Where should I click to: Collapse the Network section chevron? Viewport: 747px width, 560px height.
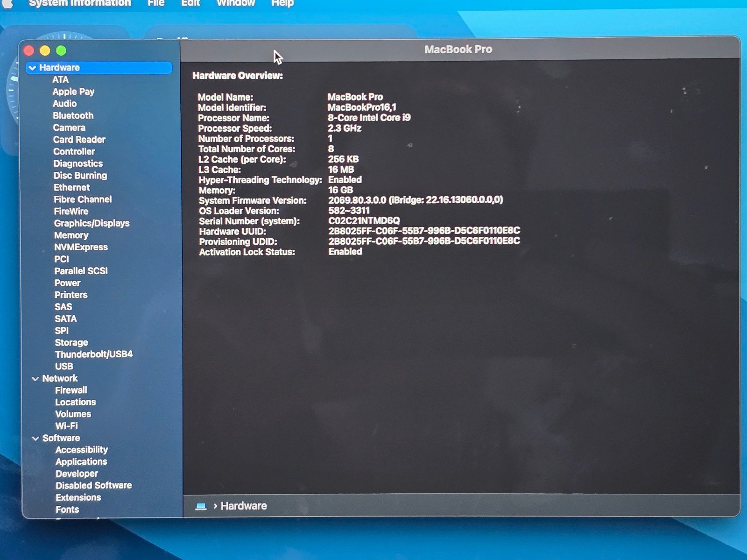click(x=35, y=379)
